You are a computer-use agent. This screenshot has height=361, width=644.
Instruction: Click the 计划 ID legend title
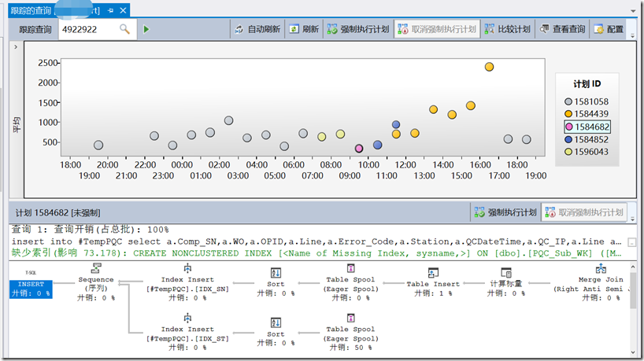587,84
